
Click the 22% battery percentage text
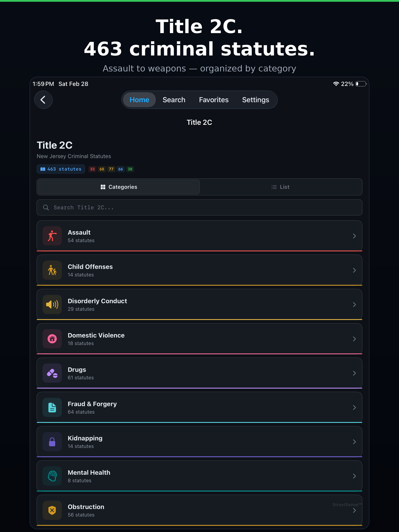(x=347, y=84)
